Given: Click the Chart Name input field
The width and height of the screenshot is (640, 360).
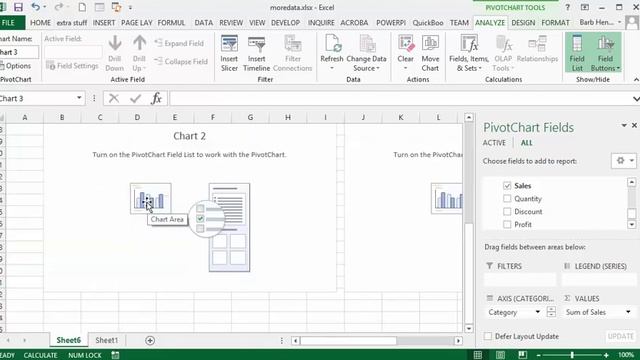Looking at the screenshot, I should point(19,52).
